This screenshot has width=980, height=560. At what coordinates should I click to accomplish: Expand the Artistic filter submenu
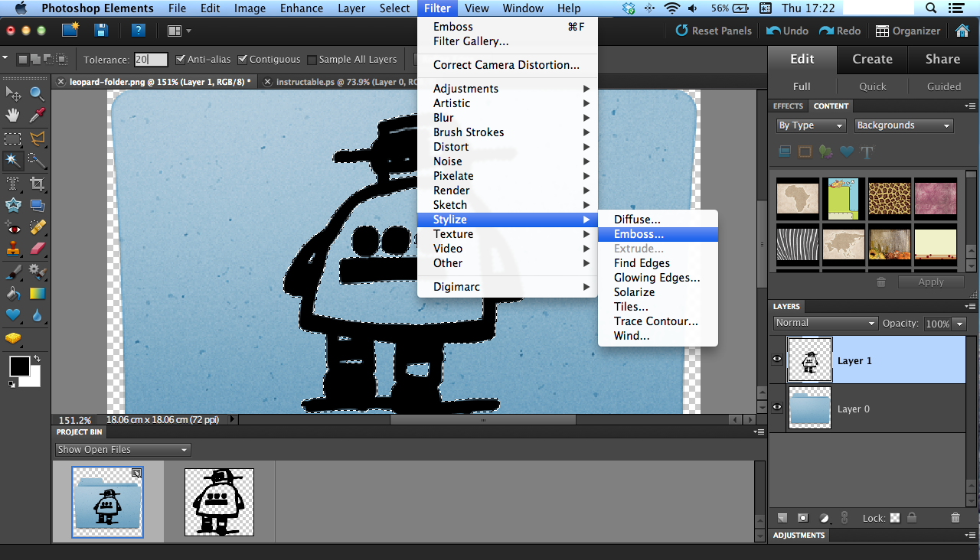tap(507, 103)
